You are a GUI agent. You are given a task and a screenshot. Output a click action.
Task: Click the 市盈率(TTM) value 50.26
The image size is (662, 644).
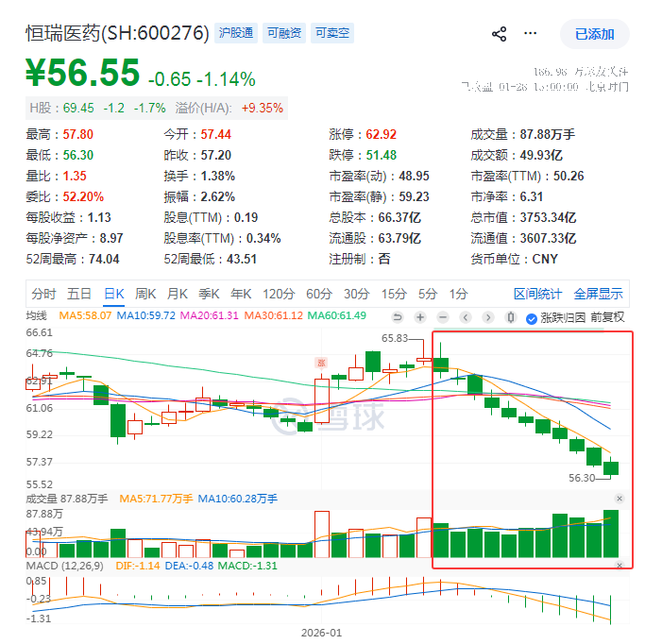click(x=569, y=176)
